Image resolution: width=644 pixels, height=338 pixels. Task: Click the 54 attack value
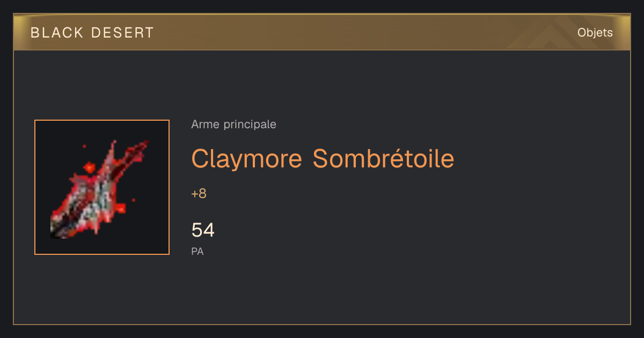203,230
